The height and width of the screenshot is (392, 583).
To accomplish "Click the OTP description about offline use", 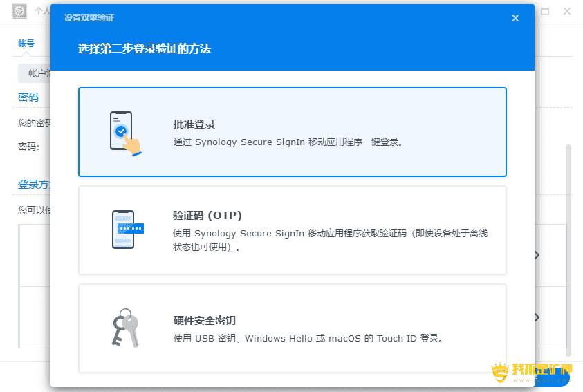I will coord(330,240).
